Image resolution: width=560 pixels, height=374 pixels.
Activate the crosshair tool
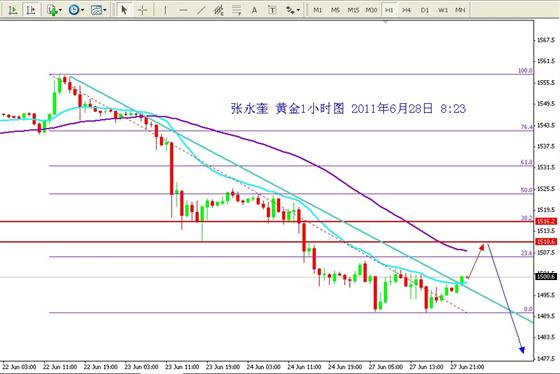tap(142, 10)
